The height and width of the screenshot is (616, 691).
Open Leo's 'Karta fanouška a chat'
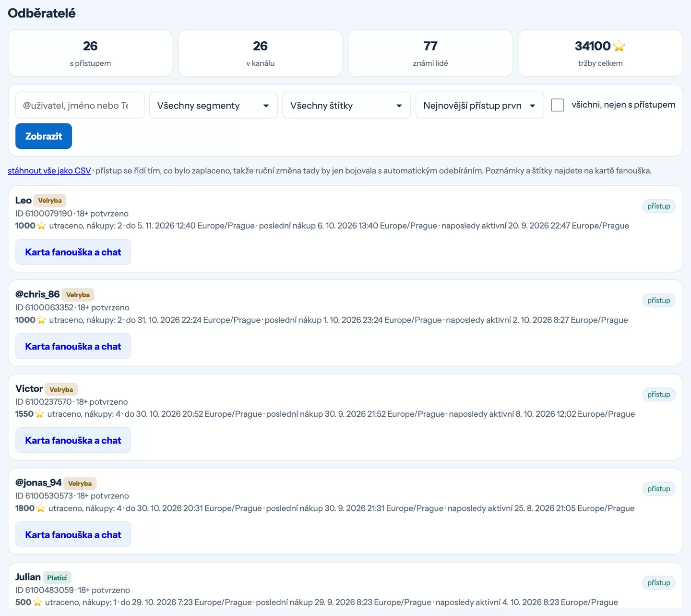pyautogui.click(x=73, y=252)
